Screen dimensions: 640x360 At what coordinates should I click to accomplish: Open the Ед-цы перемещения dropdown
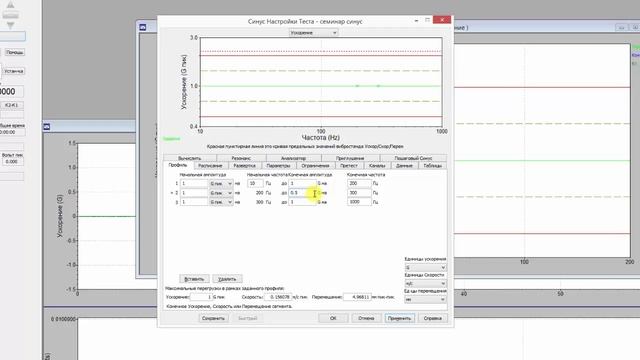coord(425,299)
